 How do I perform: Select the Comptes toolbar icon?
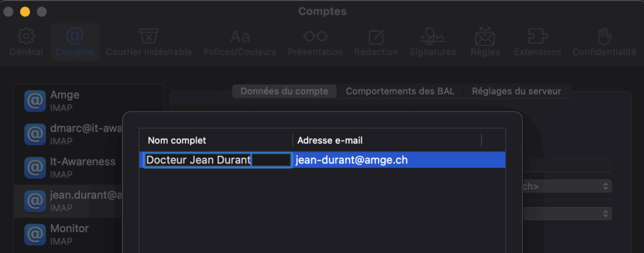click(x=74, y=42)
